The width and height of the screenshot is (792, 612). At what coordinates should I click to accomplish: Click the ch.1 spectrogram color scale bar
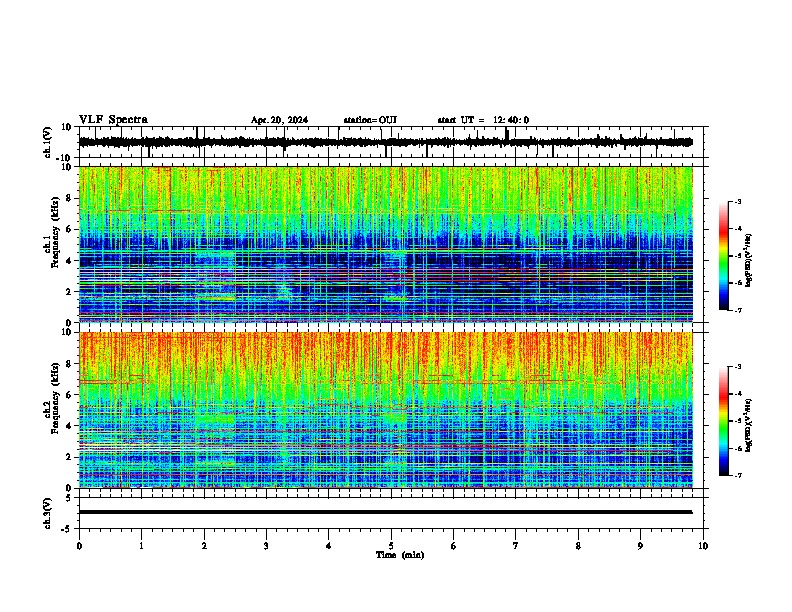click(x=723, y=256)
